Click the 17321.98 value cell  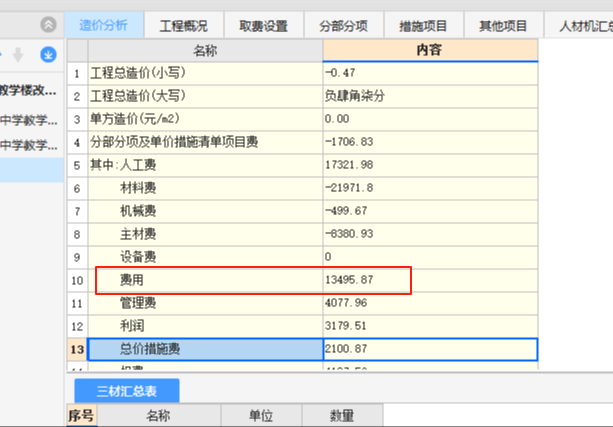(430, 165)
